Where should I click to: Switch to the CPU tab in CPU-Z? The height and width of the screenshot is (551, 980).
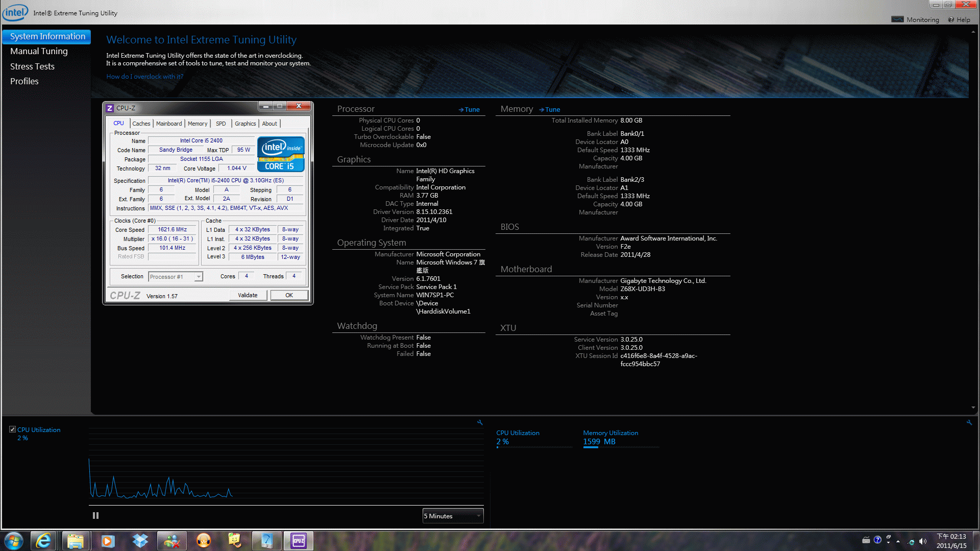(118, 123)
